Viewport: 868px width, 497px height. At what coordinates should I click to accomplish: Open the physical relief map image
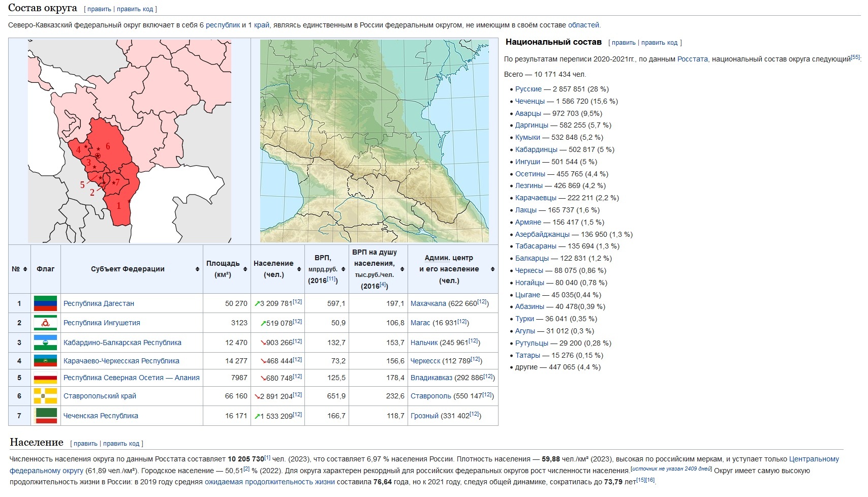(x=375, y=141)
